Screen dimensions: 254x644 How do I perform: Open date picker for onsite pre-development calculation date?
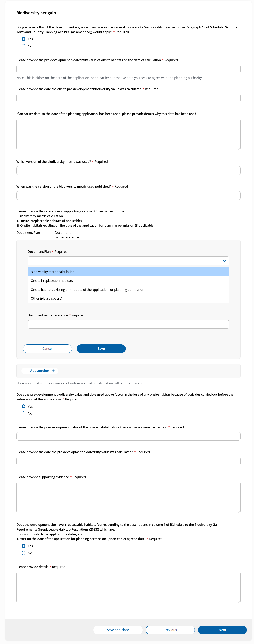pyautogui.click(x=232, y=98)
